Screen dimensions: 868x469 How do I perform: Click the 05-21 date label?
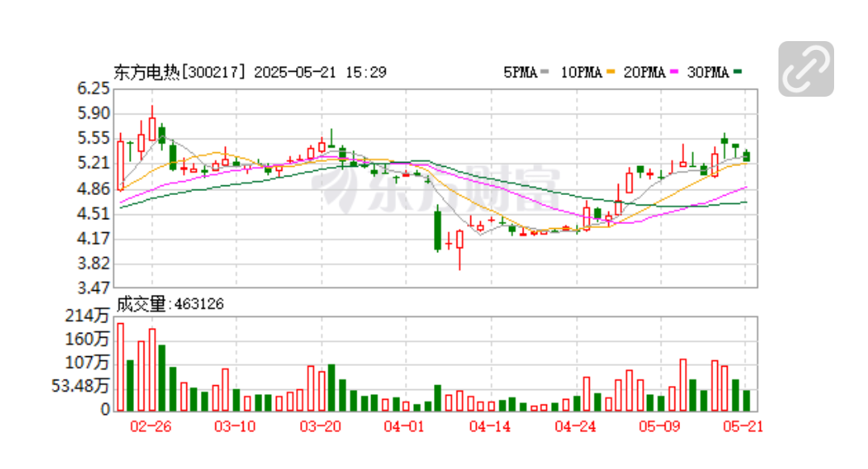tap(743, 426)
